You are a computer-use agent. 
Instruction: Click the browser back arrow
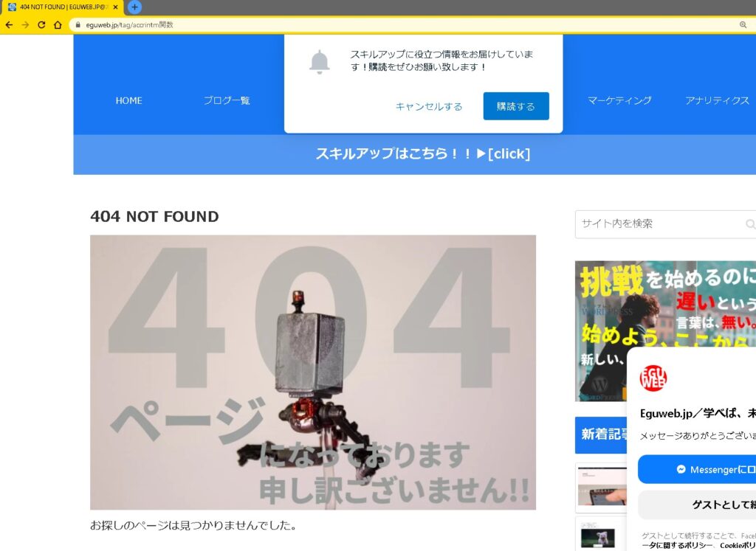click(9, 24)
